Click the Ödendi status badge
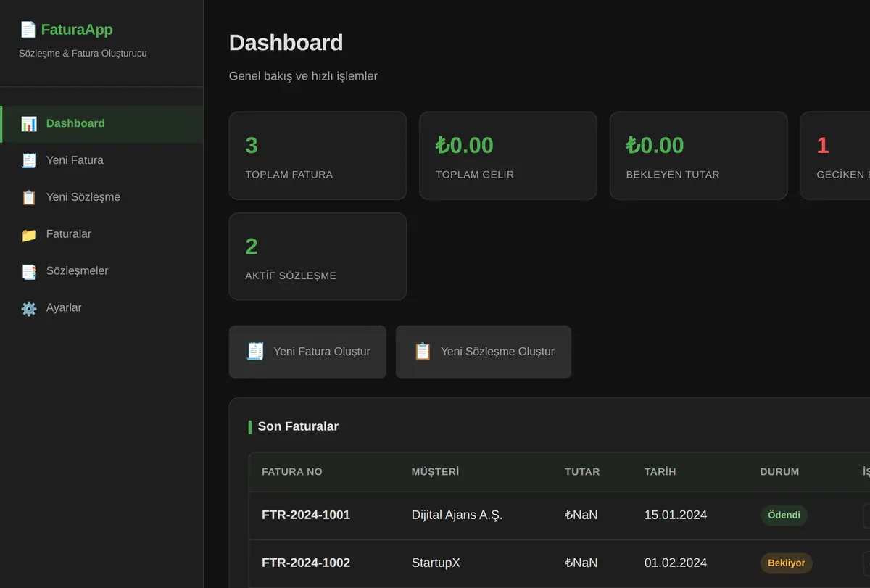Viewport: 870px width, 588px height. [784, 515]
